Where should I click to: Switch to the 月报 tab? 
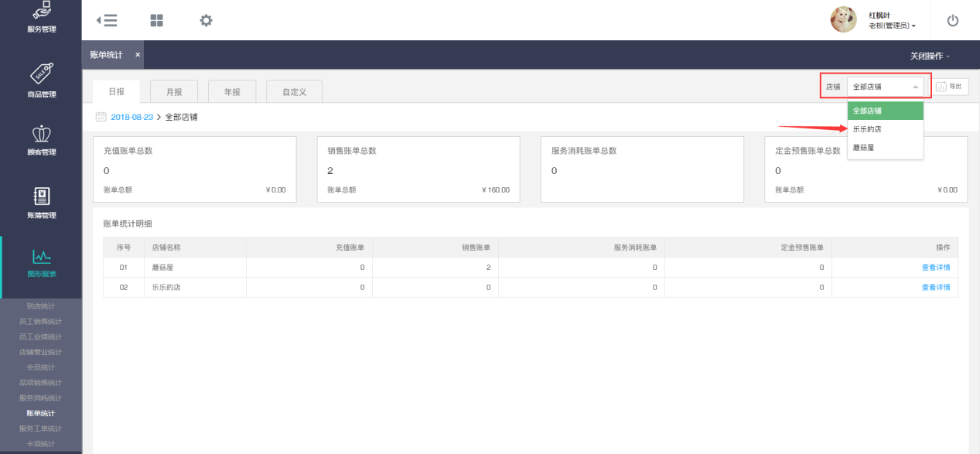174,91
